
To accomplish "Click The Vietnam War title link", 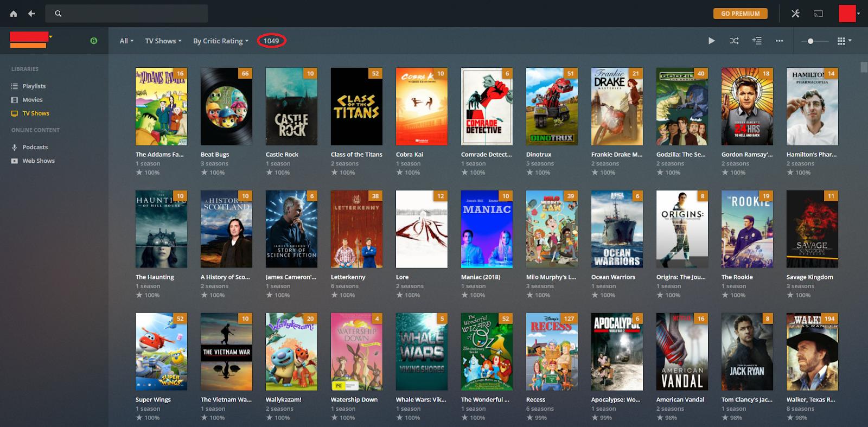I will click(226, 400).
